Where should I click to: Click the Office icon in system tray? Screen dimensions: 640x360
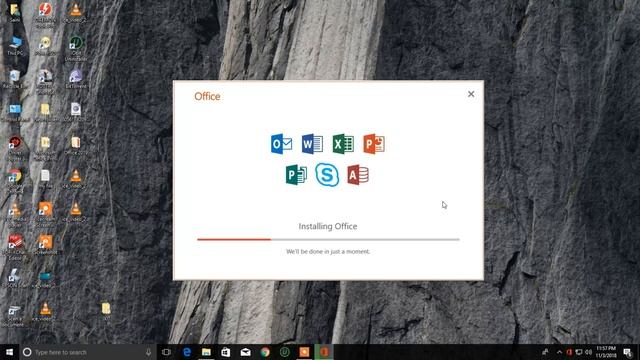pos(569,352)
